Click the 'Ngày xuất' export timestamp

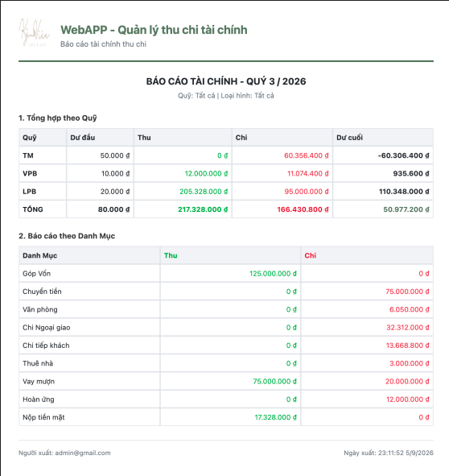pyautogui.click(x=389, y=453)
